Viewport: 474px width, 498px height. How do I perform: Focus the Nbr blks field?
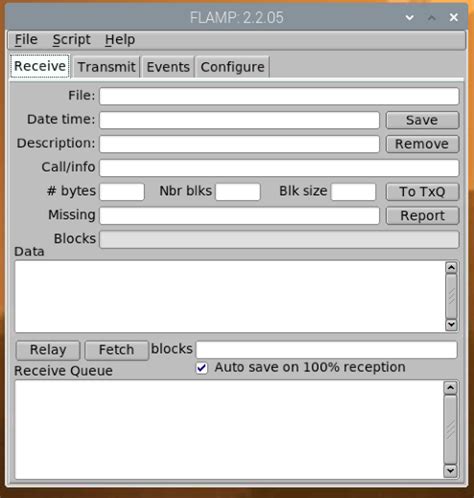[x=238, y=192]
